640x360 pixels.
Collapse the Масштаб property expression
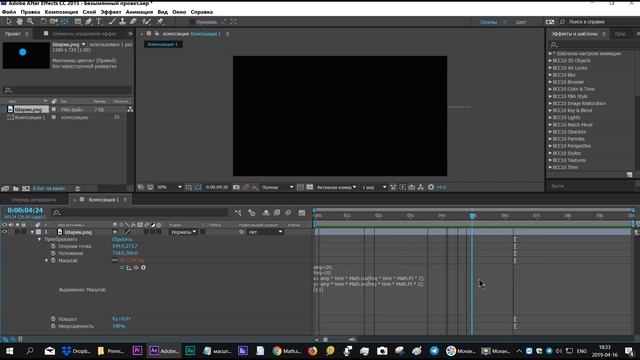[47, 260]
